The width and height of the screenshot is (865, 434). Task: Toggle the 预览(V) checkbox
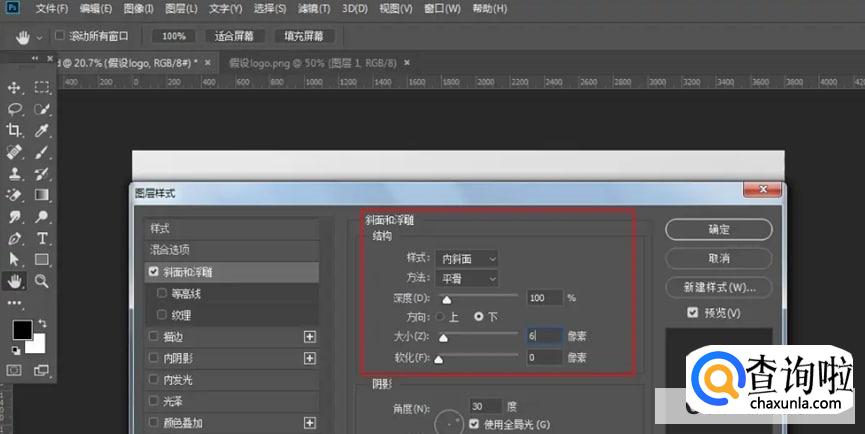pyautogui.click(x=693, y=313)
